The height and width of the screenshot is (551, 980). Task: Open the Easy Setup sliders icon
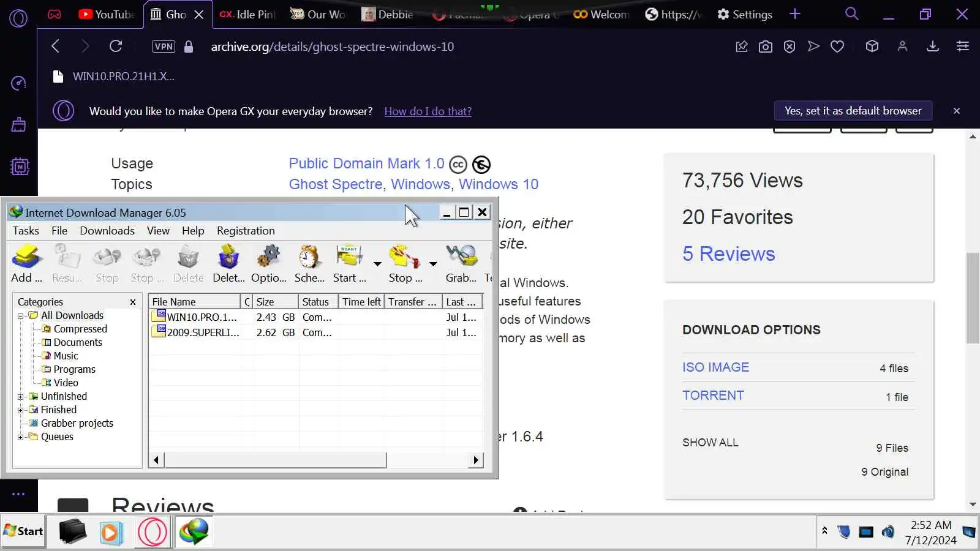963,46
